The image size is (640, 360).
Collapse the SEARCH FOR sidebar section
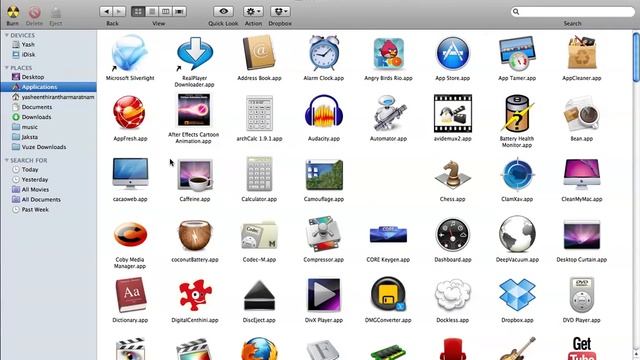(x=7, y=160)
